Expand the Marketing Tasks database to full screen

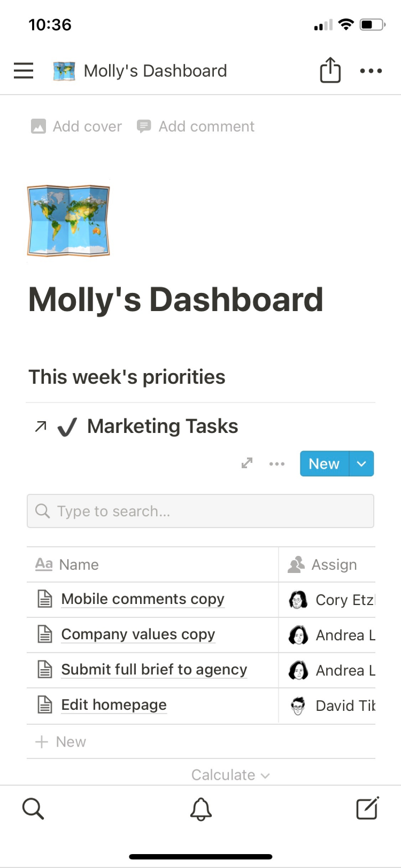tap(246, 463)
